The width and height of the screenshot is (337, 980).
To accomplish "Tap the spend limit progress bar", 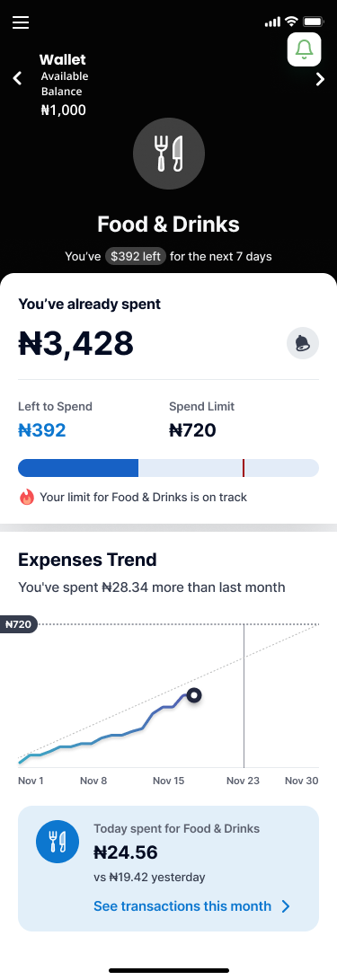I will [168, 468].
